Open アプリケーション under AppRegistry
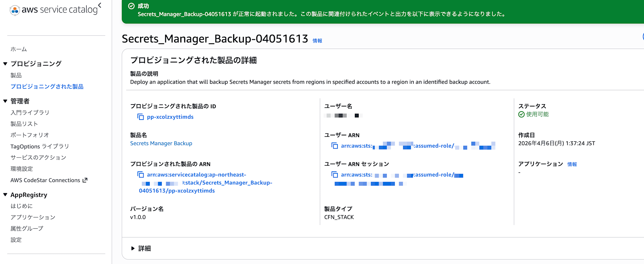Viewport: 644px width, 264px height. pos(33,217)
